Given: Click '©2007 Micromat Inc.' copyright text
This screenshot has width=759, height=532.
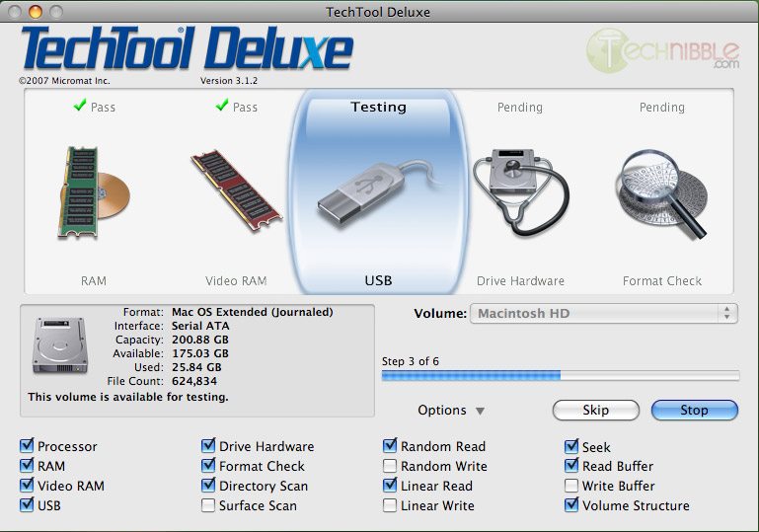Looking at the screenshot, I should [x=64, y=81].
